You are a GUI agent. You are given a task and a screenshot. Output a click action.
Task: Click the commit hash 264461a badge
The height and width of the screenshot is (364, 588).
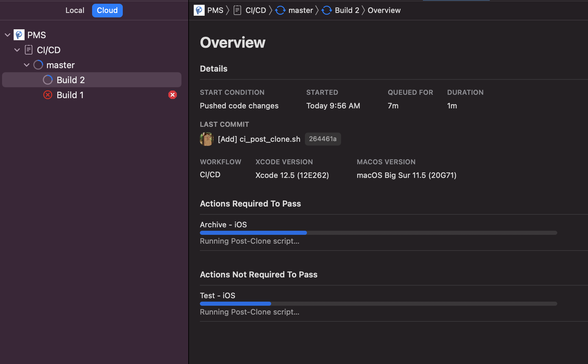(x=323, y=139)
